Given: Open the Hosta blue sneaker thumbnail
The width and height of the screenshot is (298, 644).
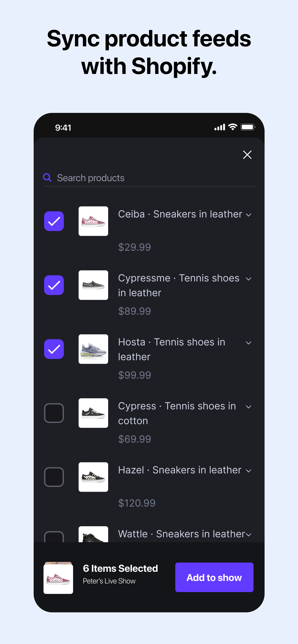Looking at the screenshot, I should (93, 349).
